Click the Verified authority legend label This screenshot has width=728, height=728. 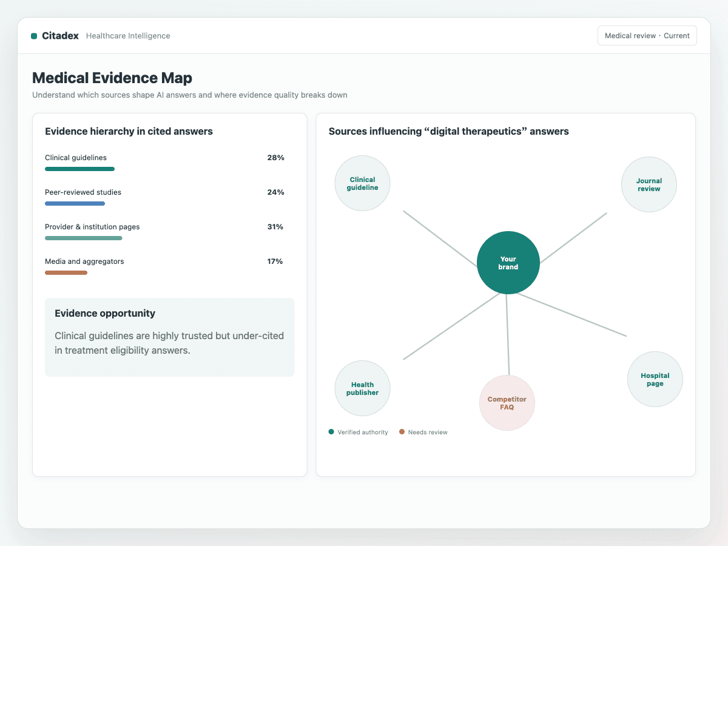click(x=363, y=433)
